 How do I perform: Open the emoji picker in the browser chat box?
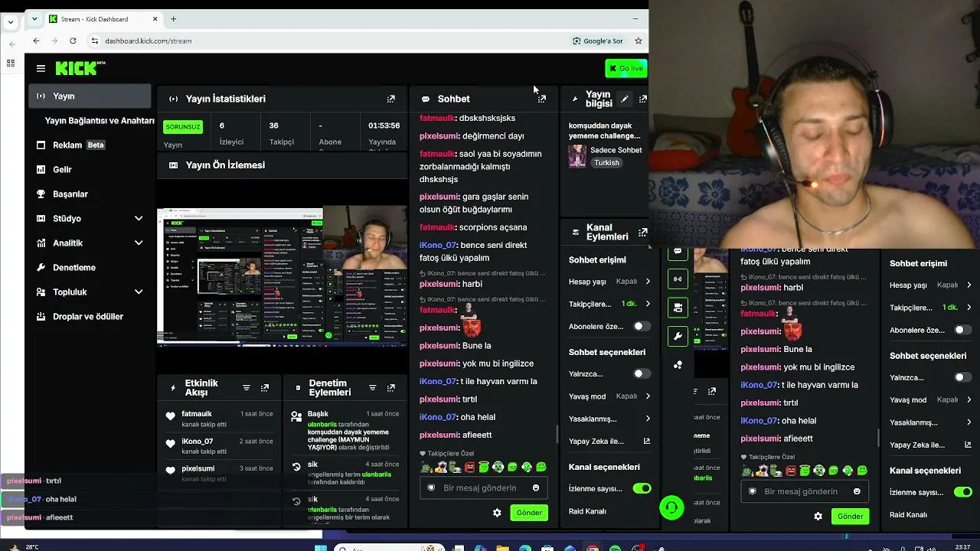point(536,487)
